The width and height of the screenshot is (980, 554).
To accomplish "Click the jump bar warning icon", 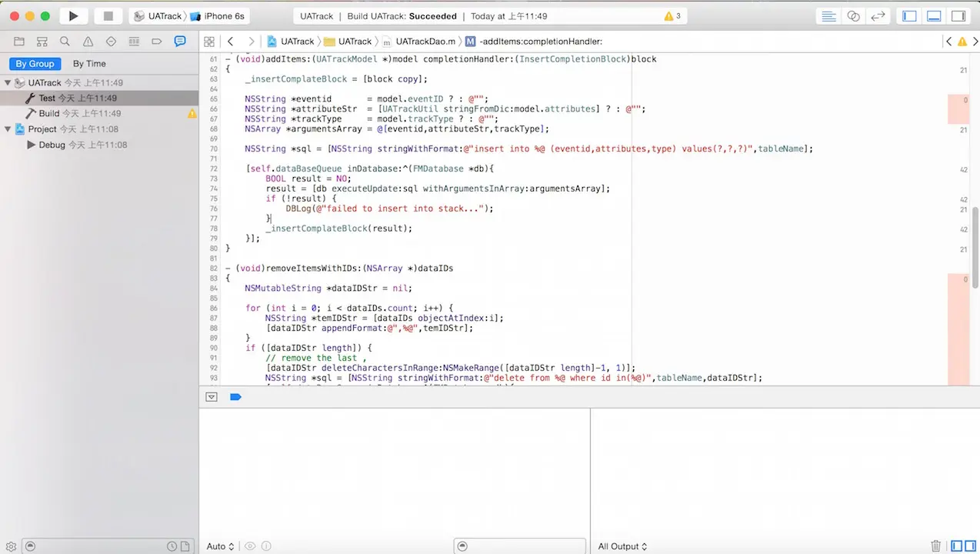I will [962, 42].
